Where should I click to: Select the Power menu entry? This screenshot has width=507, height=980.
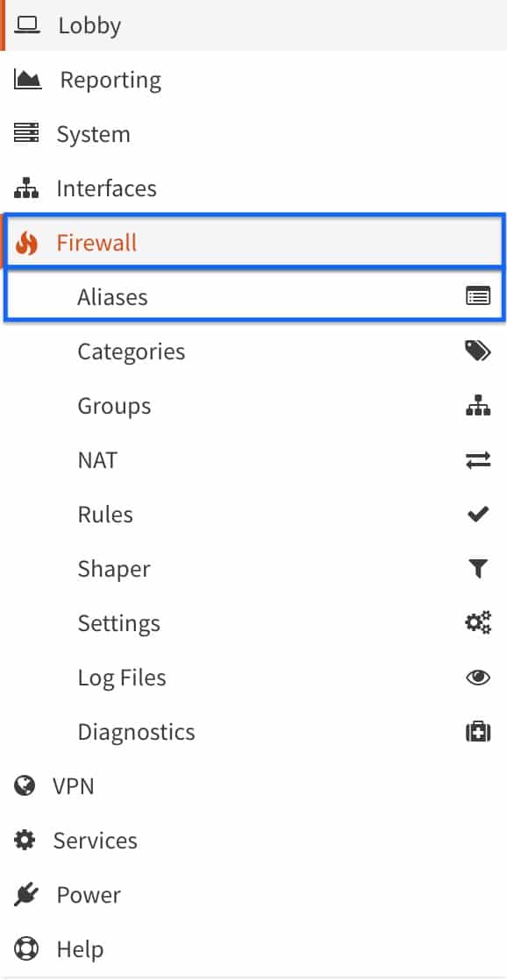point(253,894)
